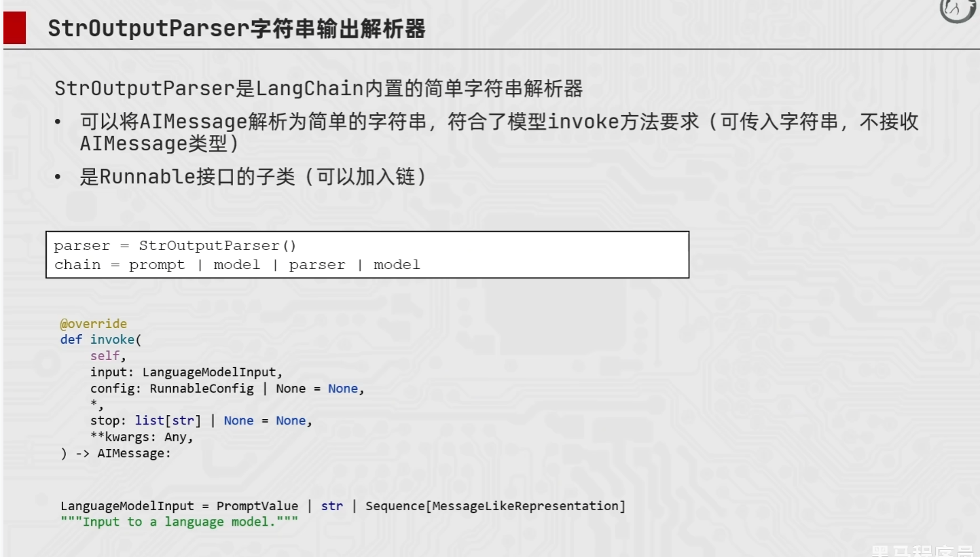Click the '@override' decorator
Image resolution: width=980 pixels, height=557 pixels.
tap(94, 324)
